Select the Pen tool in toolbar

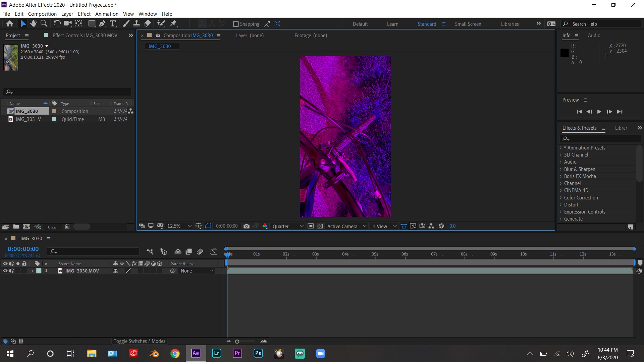(x=102, y=24)
